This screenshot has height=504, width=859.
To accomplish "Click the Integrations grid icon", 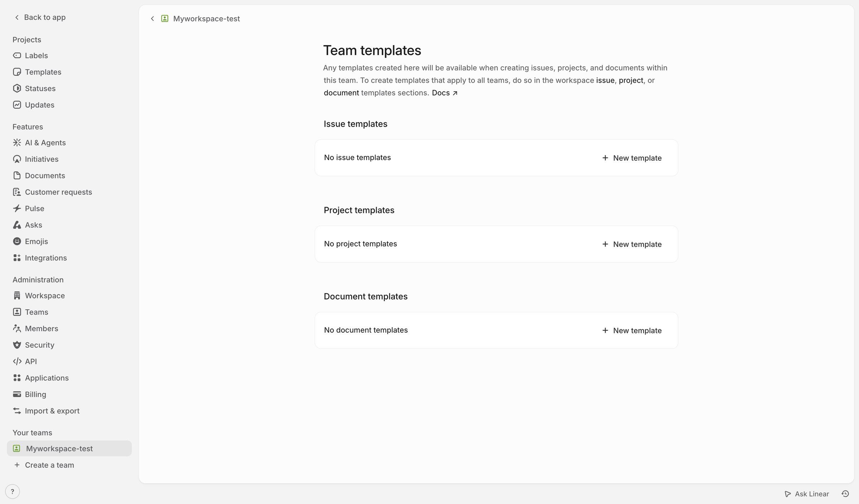I will pyautogui.click(x=17, y=258).
